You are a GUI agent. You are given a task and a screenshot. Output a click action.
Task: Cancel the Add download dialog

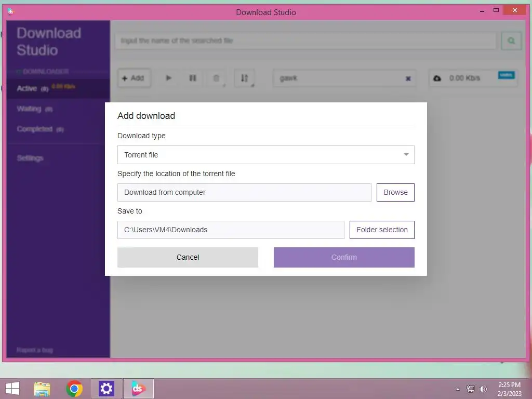(188, 257)
